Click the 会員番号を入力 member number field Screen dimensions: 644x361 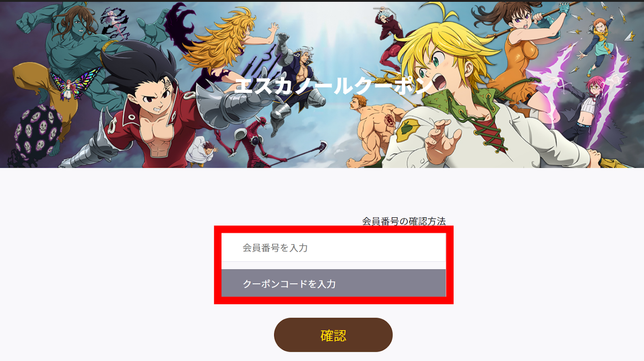334,248
